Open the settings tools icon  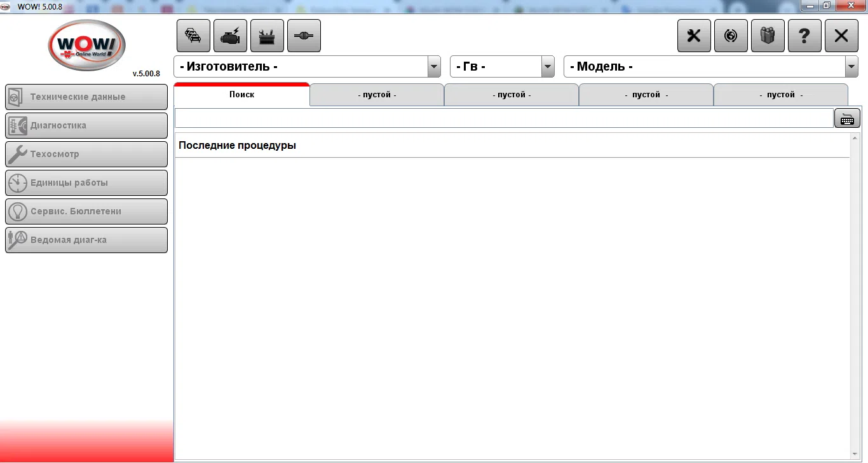click(x=693, y=36)
